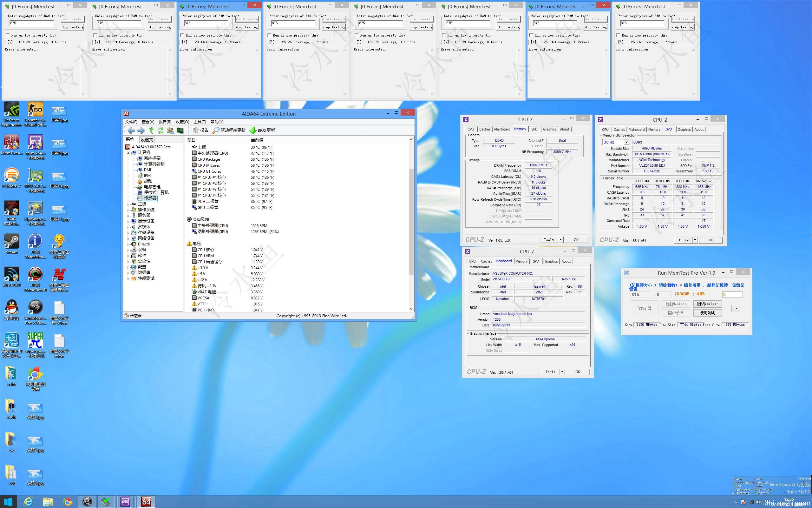Open 驱动程序更新 driver update
The image size is (812, 508).
pyautogui.click(x=229, y=130)
